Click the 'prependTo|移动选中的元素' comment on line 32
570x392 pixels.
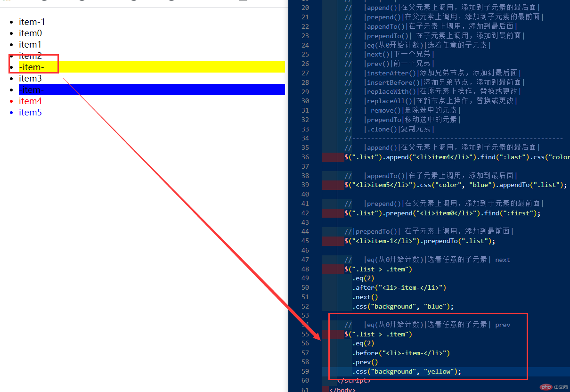click(x=403, y=120)
